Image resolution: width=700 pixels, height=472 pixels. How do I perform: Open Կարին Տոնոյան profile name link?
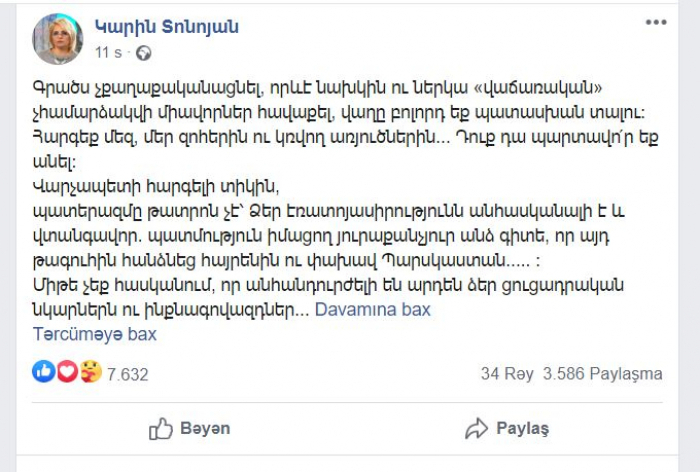[166, 27]
